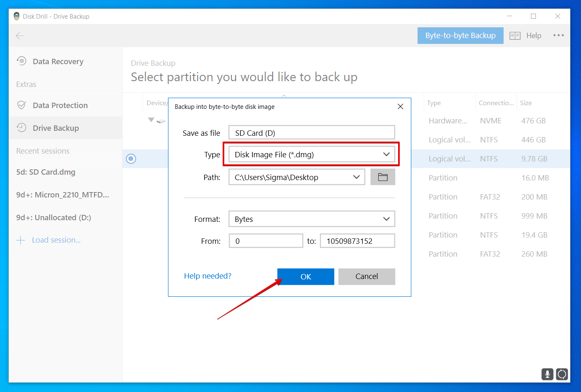Image resolution: width=581 pixels, height=392 pixels.
Task: Click the Connection column header
Action: tap(496, 103)
